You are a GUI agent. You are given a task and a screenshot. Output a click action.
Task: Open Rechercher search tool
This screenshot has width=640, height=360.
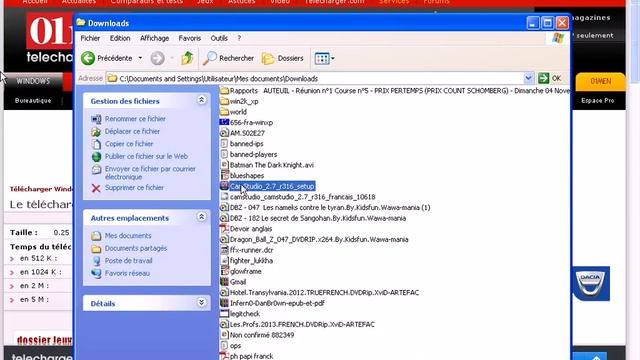tap(229, 58)
